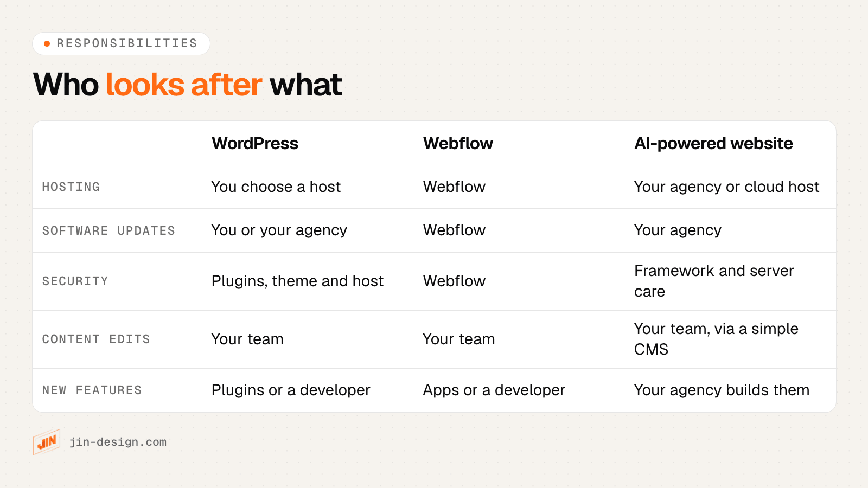Viewport: 868px width, 488px height.
Task: Click the HOSTING row label
Action: click(x=71, y=187)
